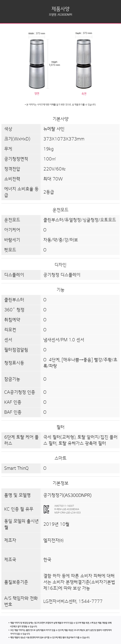Click the 운전모드 section heading
121x644 pixels.
pyautogui.click(x=60, y=210)
